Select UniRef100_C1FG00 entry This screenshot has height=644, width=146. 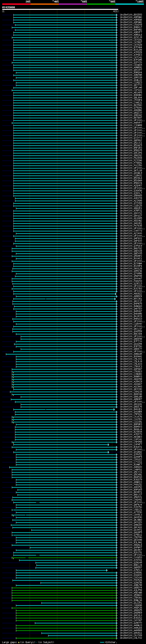131,90
